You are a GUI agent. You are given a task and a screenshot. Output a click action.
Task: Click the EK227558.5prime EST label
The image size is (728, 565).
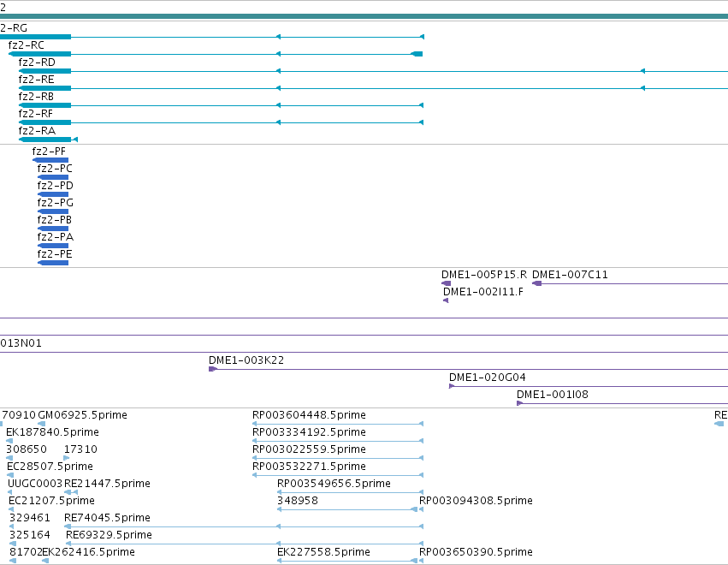coord(323,552)
